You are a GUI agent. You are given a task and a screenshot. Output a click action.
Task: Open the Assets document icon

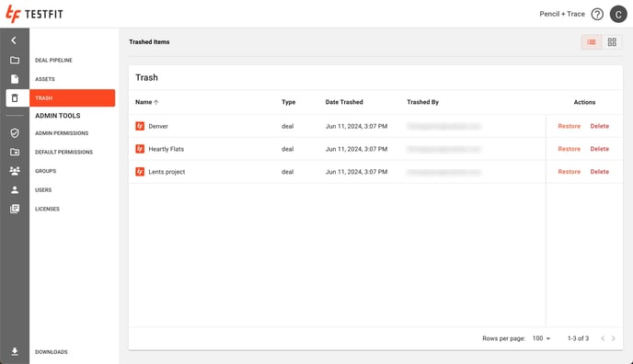(x=15, y=79)
